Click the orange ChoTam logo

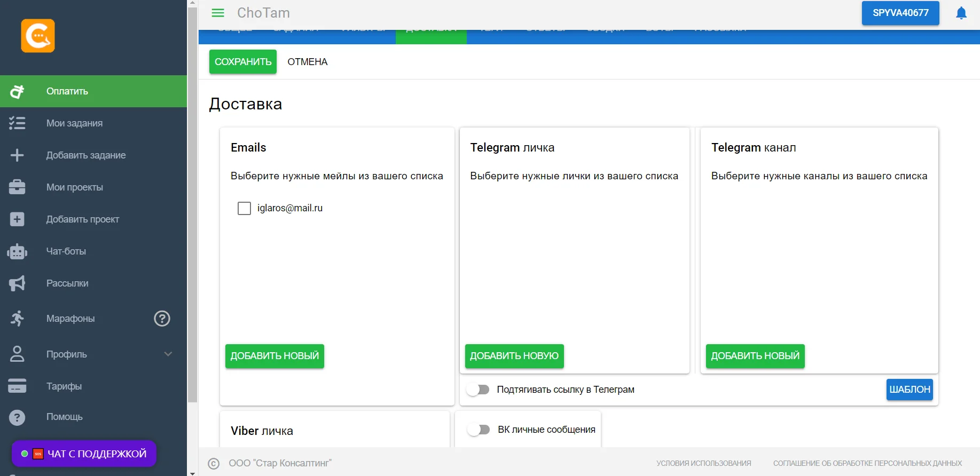[x=38, y=36]
